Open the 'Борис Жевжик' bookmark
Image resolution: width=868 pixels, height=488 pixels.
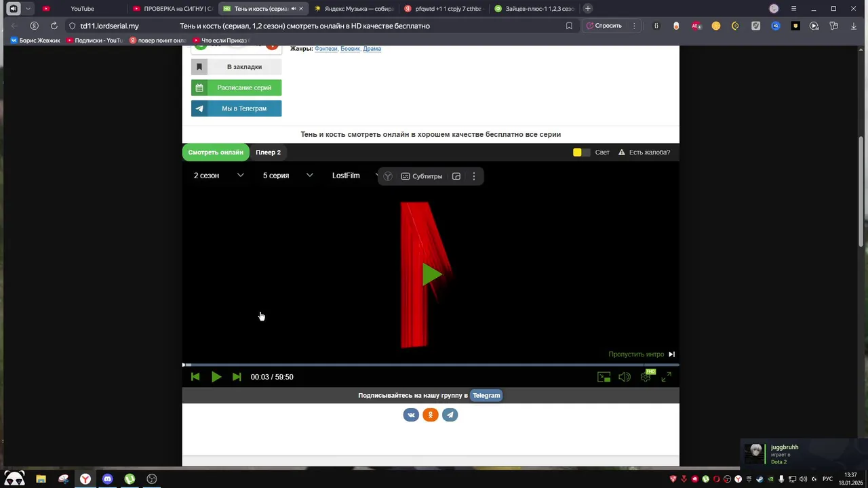35,41
